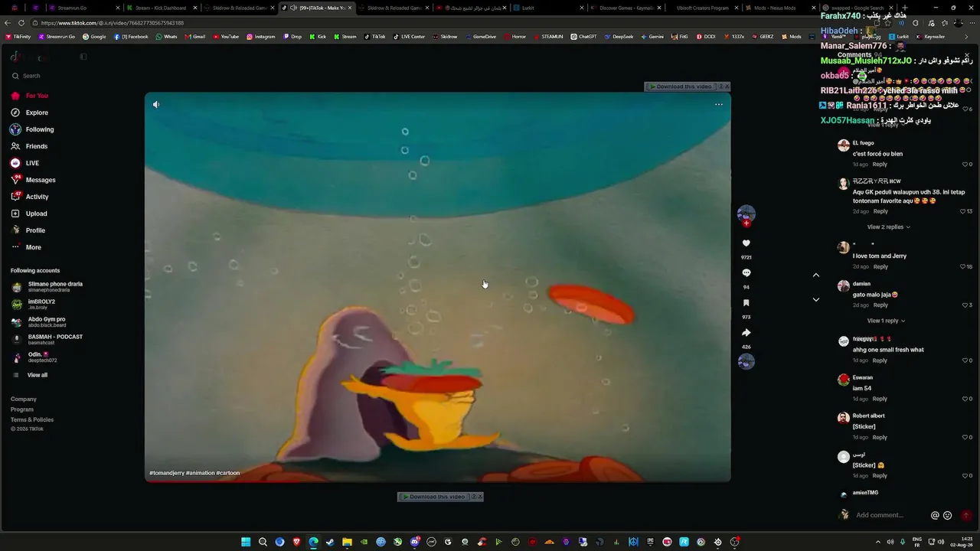Screen dimensions: 980x551
Task: Go back with the browser back arrow
Action: pos(8,23)
